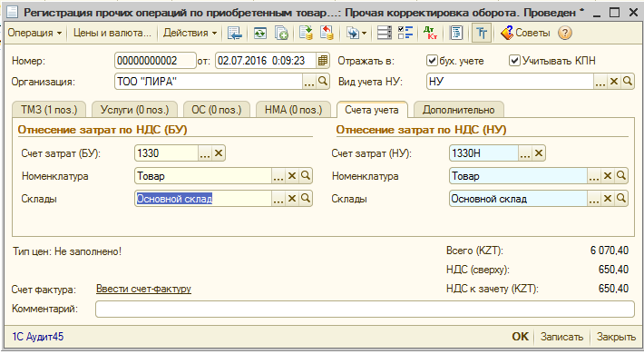Toggle the бух. учете checkbox
The width and height of the screenshot is (644, 354).
[x=431, y=61]
